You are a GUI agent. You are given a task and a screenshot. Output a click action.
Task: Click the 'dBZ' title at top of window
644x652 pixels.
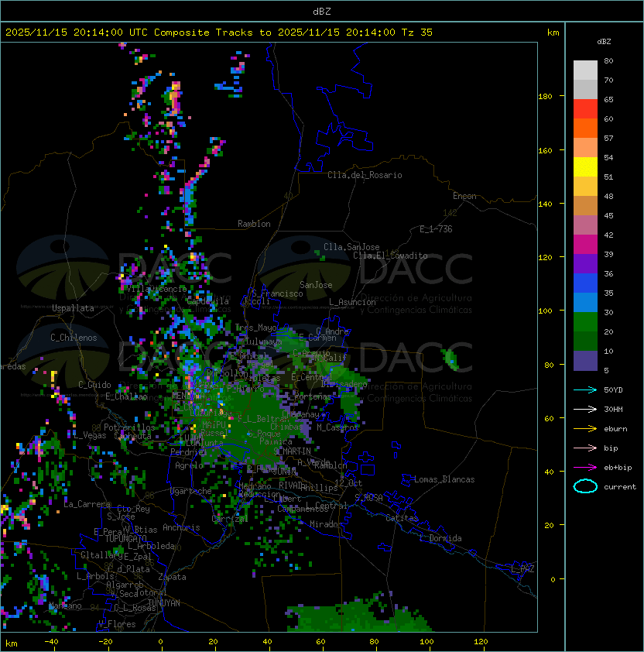pos(322,11)
